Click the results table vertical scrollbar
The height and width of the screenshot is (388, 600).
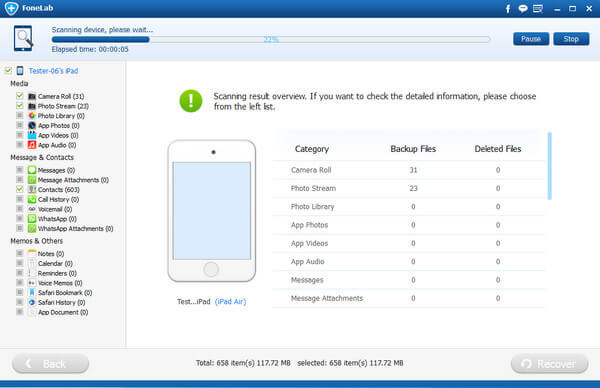549,166
